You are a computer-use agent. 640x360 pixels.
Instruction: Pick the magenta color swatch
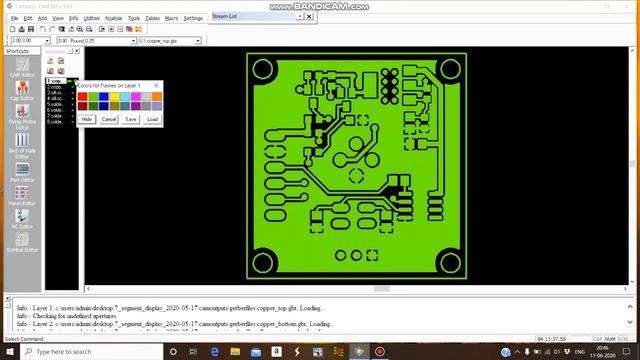click(136, 97)
